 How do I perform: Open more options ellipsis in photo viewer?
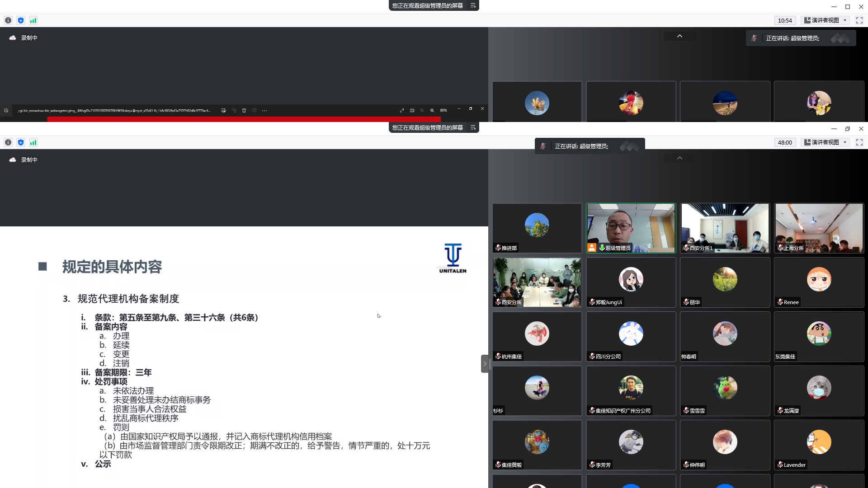point(264,110)
